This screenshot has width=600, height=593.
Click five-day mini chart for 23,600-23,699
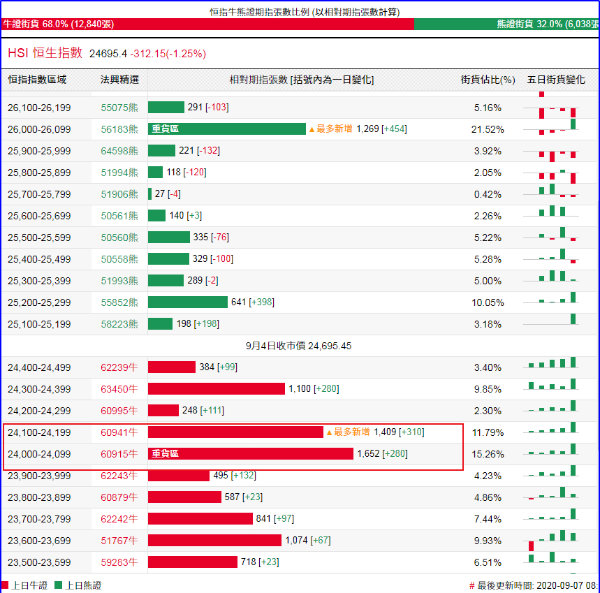tap(551, 540)
